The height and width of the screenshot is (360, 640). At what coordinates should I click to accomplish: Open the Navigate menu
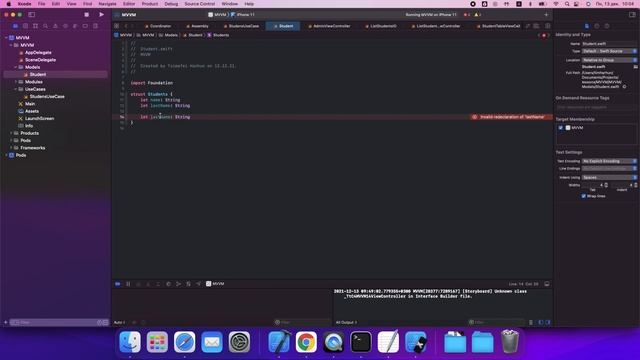(107, 4)
